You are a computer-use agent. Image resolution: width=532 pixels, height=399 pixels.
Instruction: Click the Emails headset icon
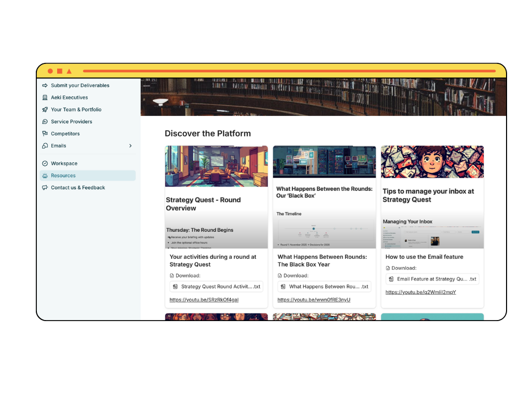pyautogui.click(x=45, y=146)
